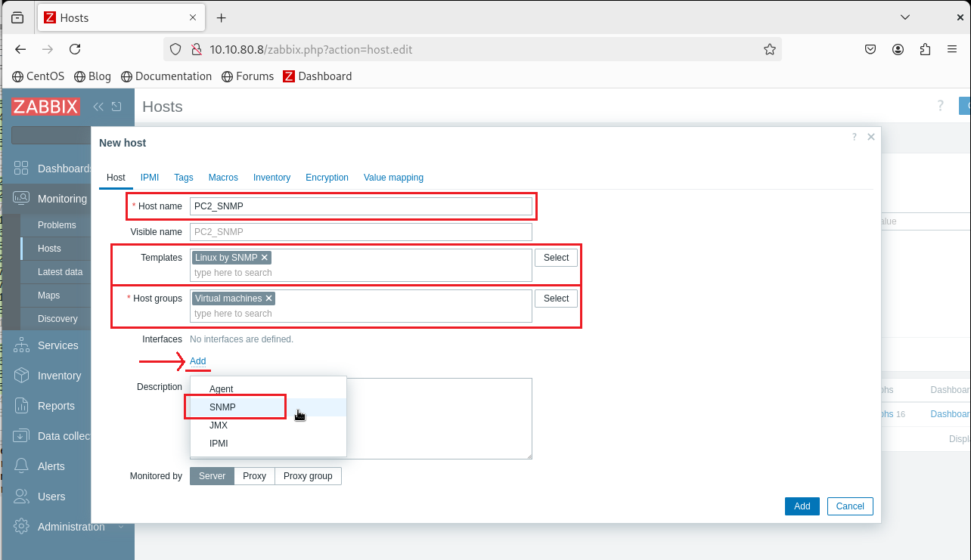Open Hosts under Monitoring
Screen dimensions: 971x560
tap(49, 249)
